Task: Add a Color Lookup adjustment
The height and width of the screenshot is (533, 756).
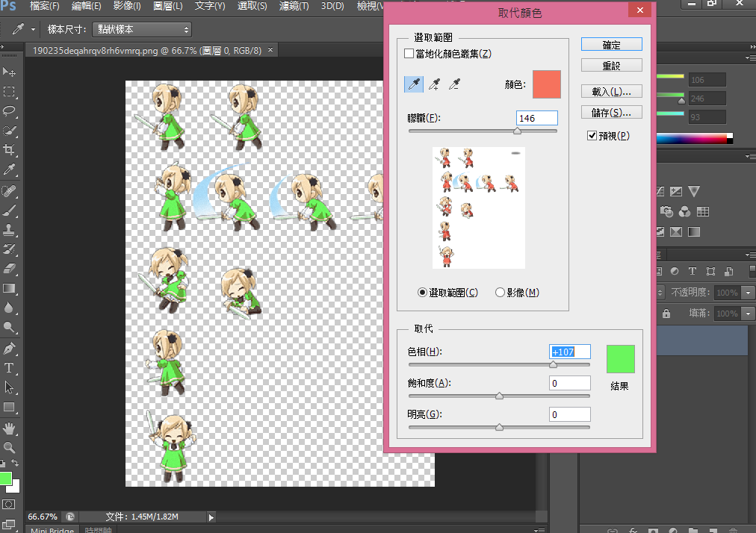Action: tap(703, 211)
